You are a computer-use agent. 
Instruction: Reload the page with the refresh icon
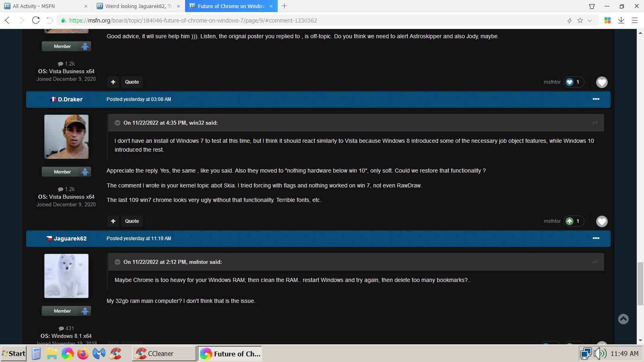click(36, 21)
